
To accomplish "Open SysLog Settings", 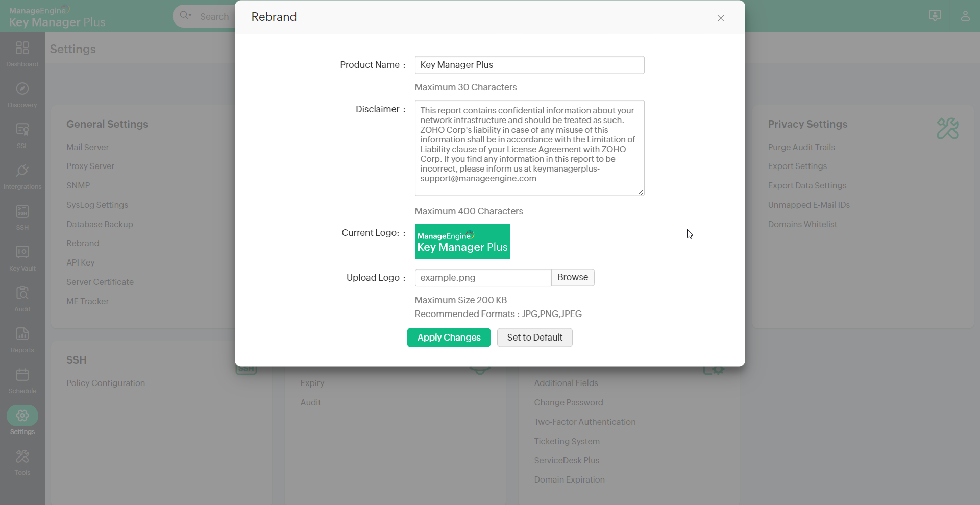I will point(97,205).
